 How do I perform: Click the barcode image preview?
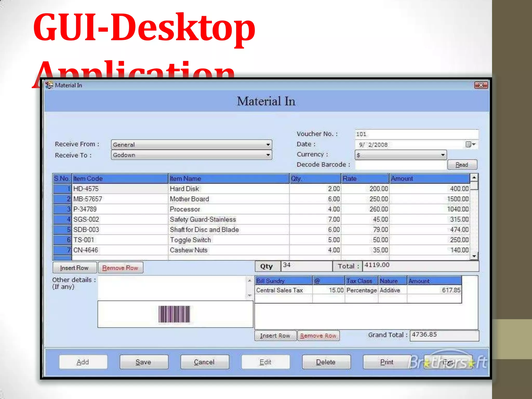tap(175, 314)
